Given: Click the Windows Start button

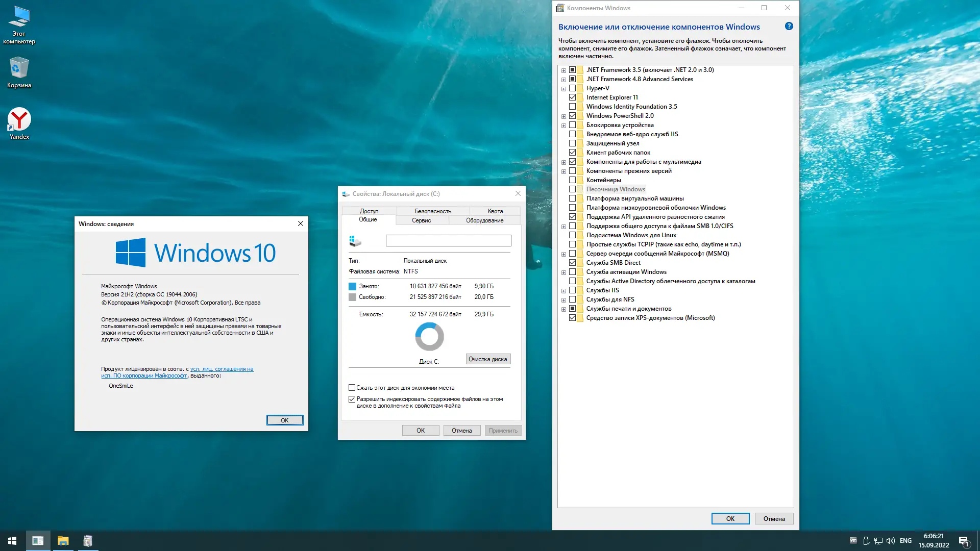Looking at the screenshot, I should coord(12,541).
